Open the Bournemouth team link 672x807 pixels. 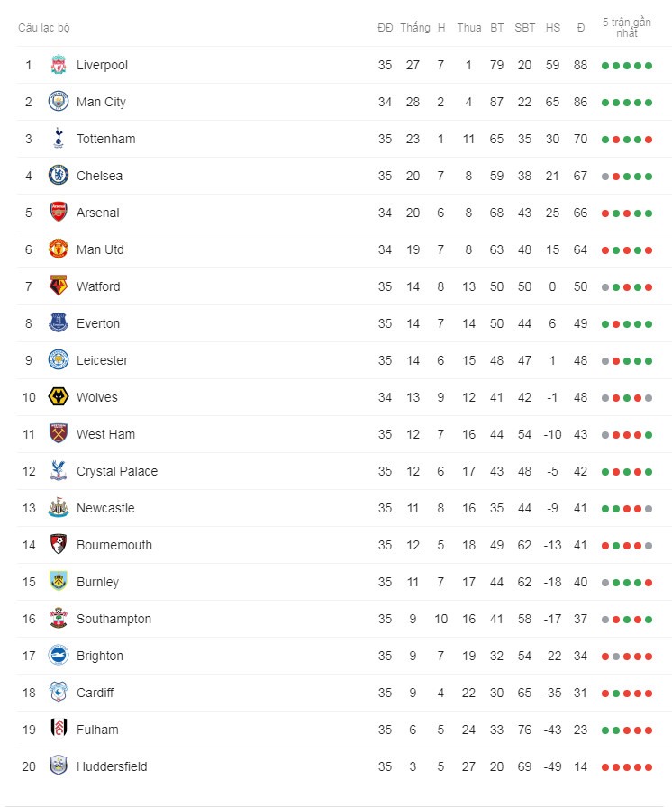(114, 545)
